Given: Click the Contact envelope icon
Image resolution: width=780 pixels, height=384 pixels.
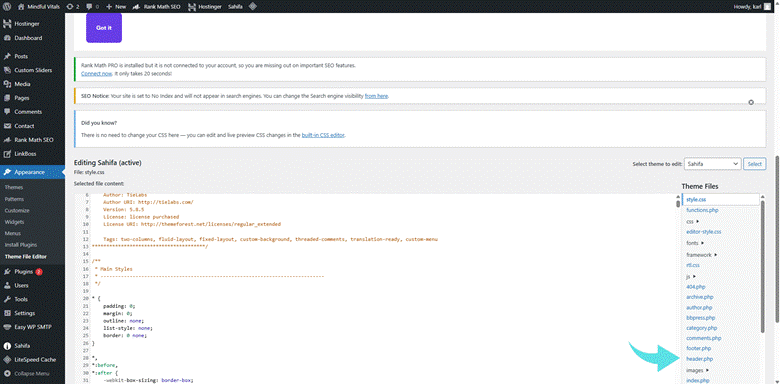Looking at the screenshot, I should tap(7, 126).
